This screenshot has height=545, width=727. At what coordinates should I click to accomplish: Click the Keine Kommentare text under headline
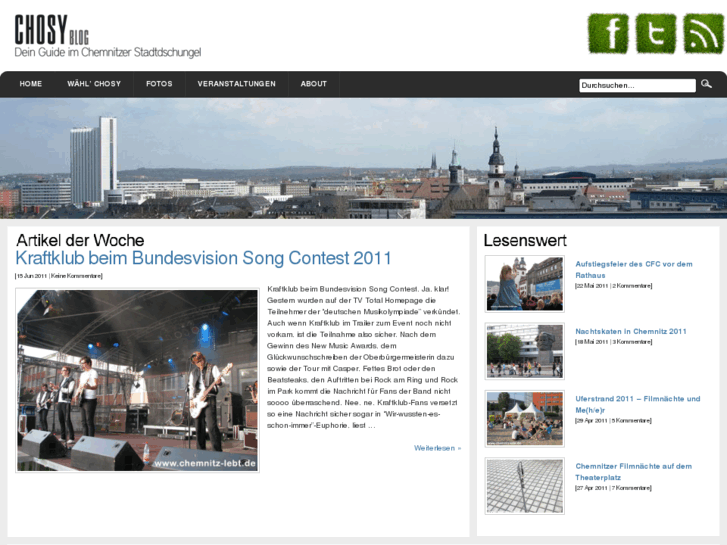[x=76, y=276]
